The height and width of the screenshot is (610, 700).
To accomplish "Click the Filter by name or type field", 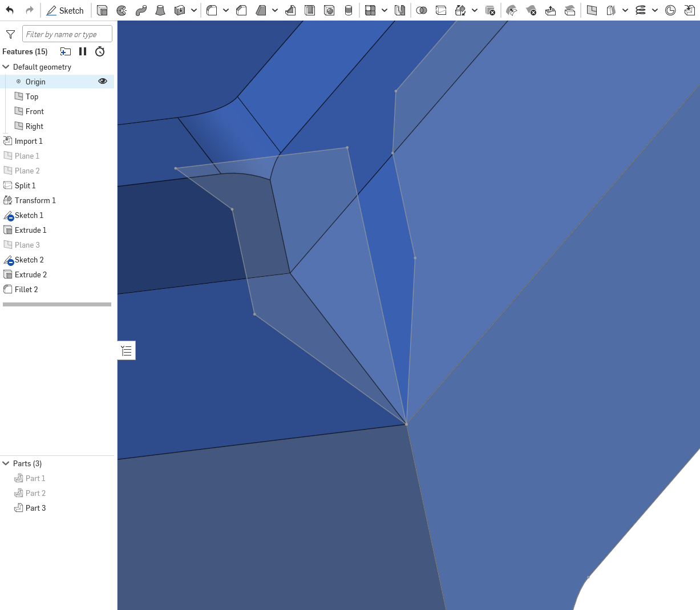I will [67, 34].
